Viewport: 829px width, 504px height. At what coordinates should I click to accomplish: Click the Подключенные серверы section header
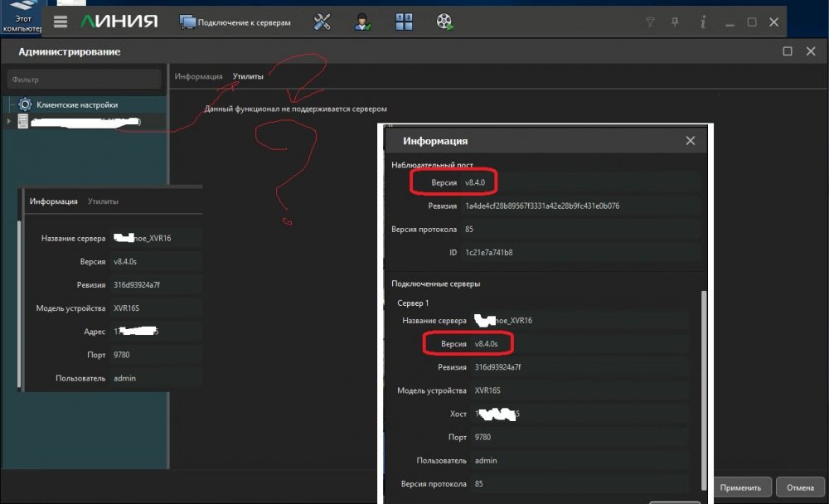[x=436, y=283]
